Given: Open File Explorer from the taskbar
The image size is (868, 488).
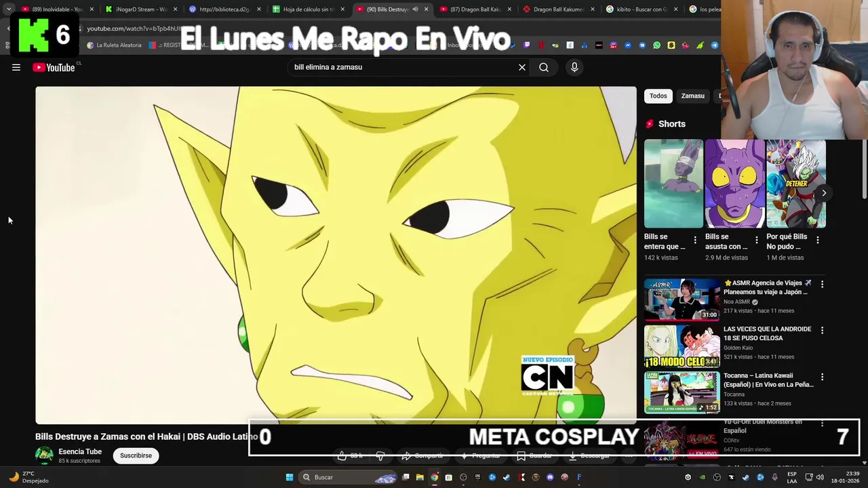Looking at the screenshot, I should click(x=420, y=477).
